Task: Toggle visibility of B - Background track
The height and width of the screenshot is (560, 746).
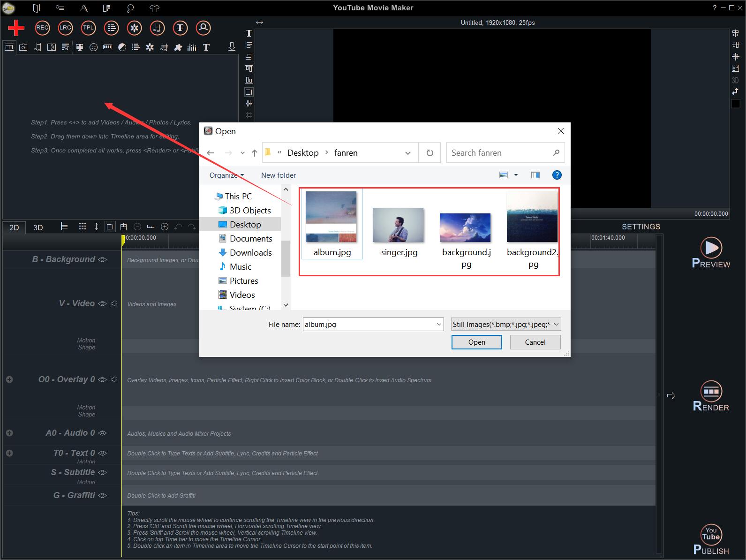Action: pyautogui.click(x=102, y=259)
